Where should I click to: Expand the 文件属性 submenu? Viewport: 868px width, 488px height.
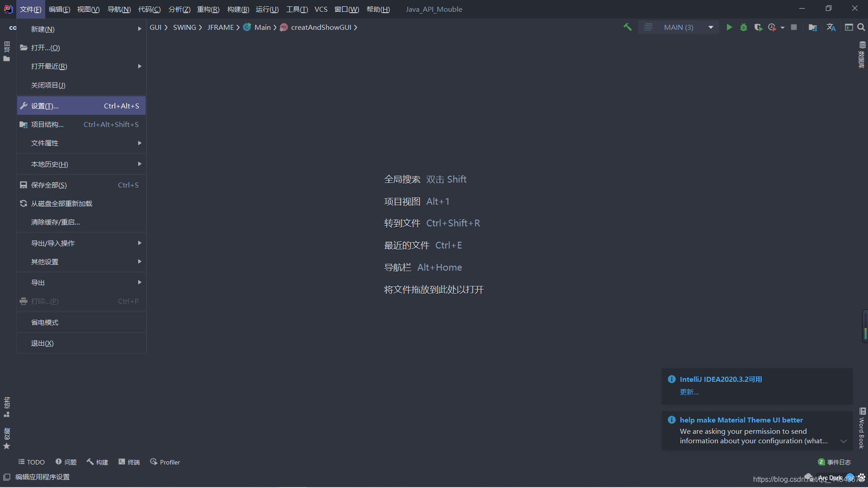(x=81, y=143)
